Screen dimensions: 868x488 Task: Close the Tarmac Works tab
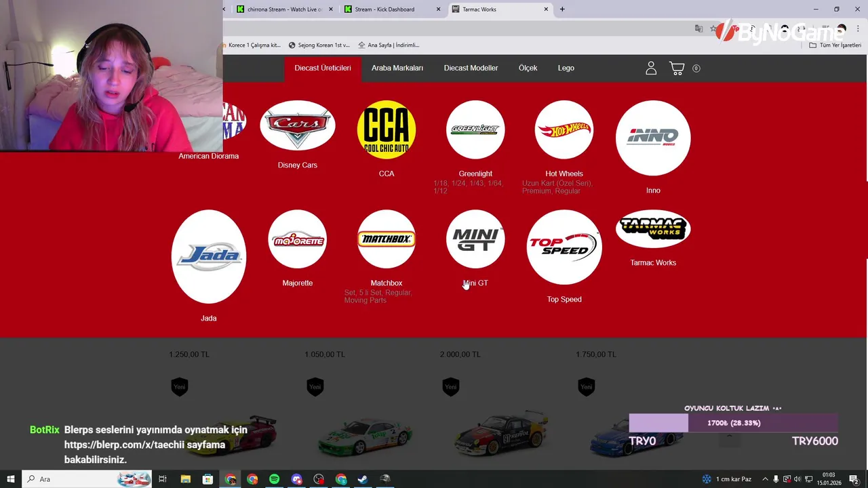point(546,9)
